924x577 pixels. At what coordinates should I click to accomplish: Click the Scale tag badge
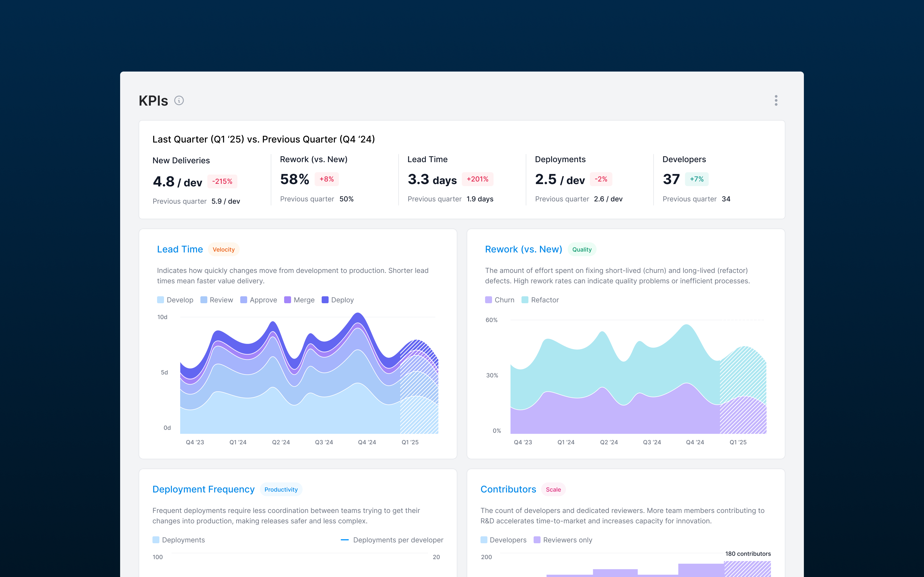coord(553,490)
